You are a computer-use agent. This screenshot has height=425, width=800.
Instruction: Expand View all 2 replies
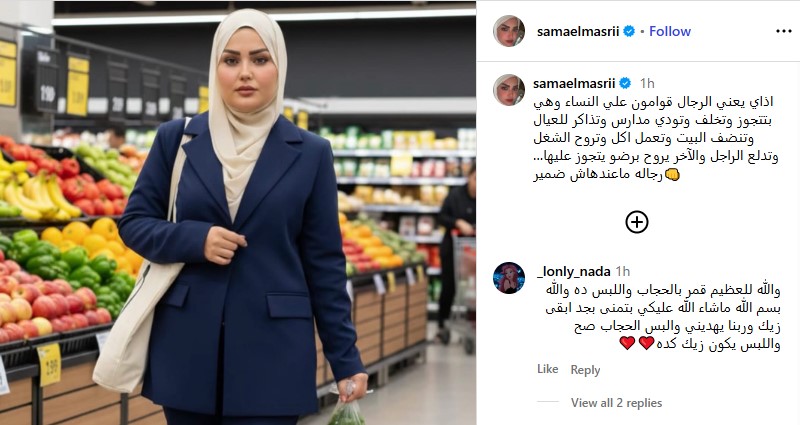[616, 403]
